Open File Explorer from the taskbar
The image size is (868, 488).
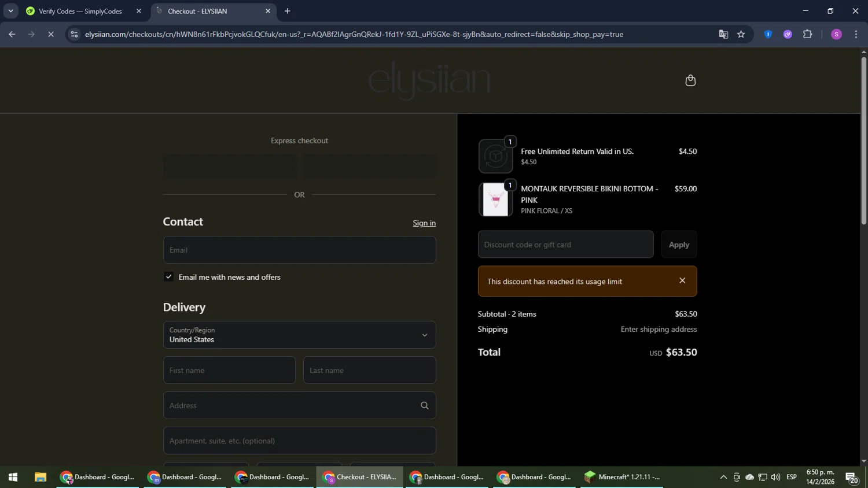41,477
